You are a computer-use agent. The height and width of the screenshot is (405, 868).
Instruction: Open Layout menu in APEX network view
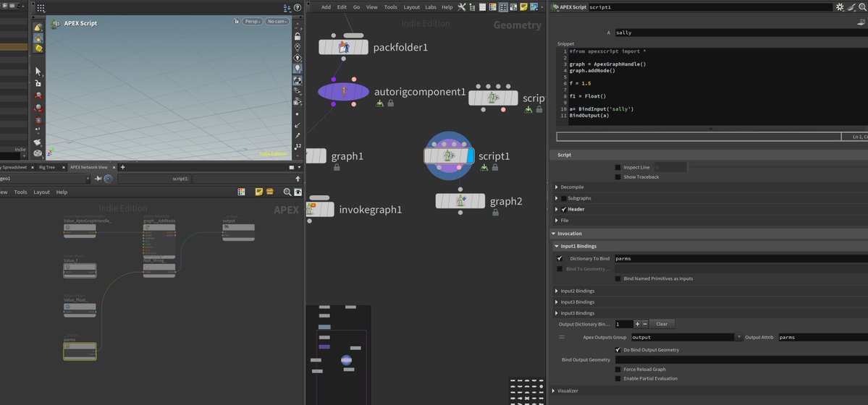point(41,192)
